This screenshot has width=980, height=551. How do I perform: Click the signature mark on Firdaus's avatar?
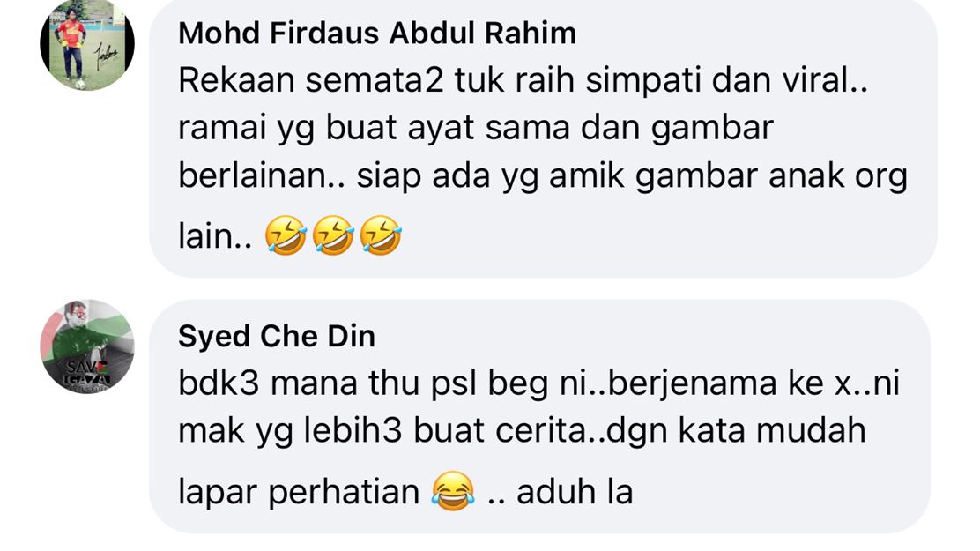tap(107, 57)
